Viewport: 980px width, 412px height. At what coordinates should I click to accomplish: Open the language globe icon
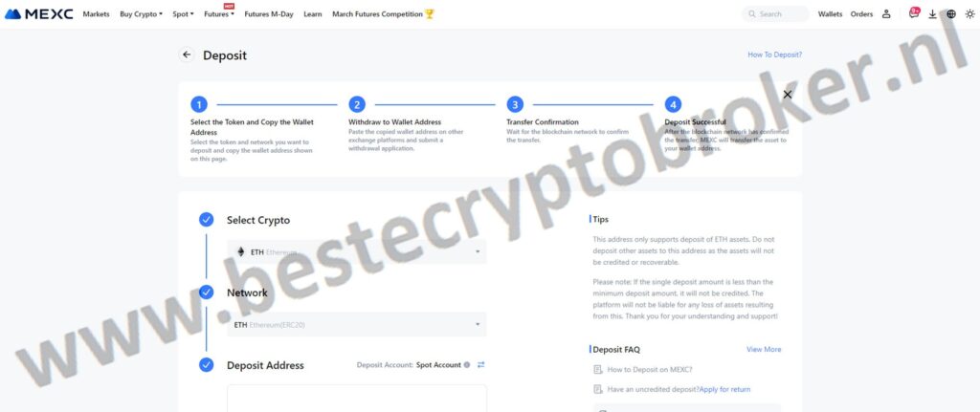point(951,13)
